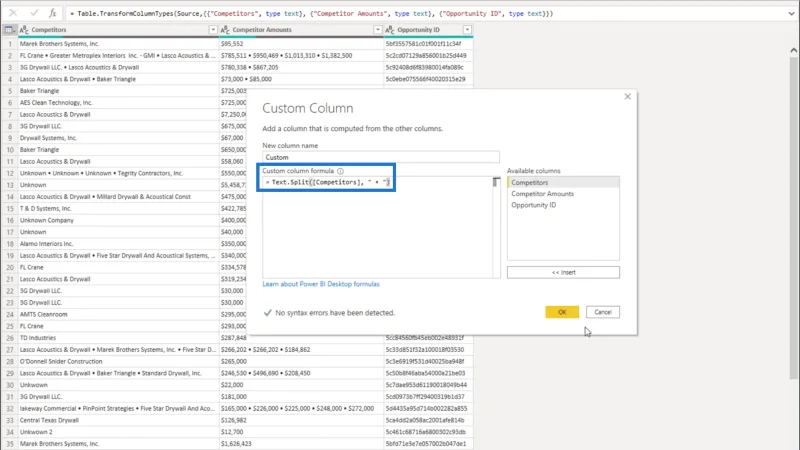Click the Competitor Amounts data type icon
This screenshot has height=450, width=800.
225,30
